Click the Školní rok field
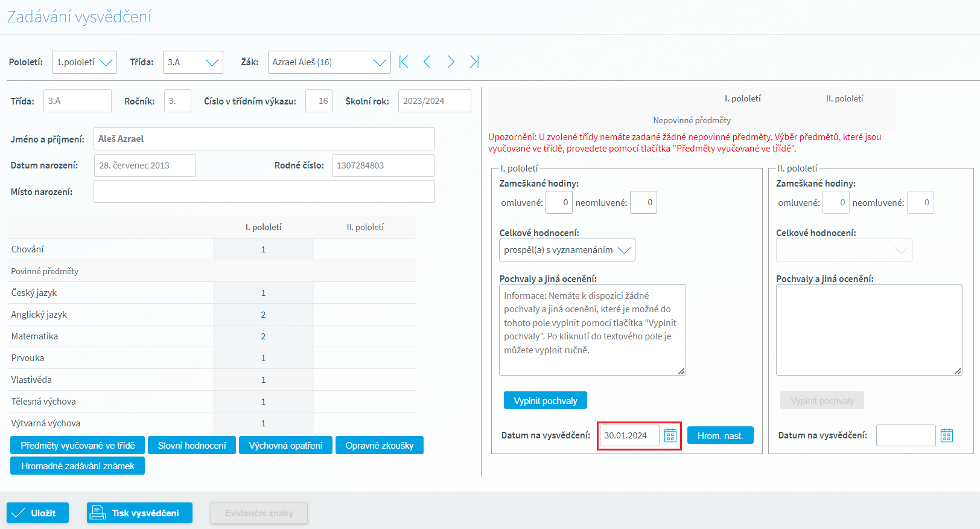The width and height of the screenshot is (980, 529). tap(434, 101)
